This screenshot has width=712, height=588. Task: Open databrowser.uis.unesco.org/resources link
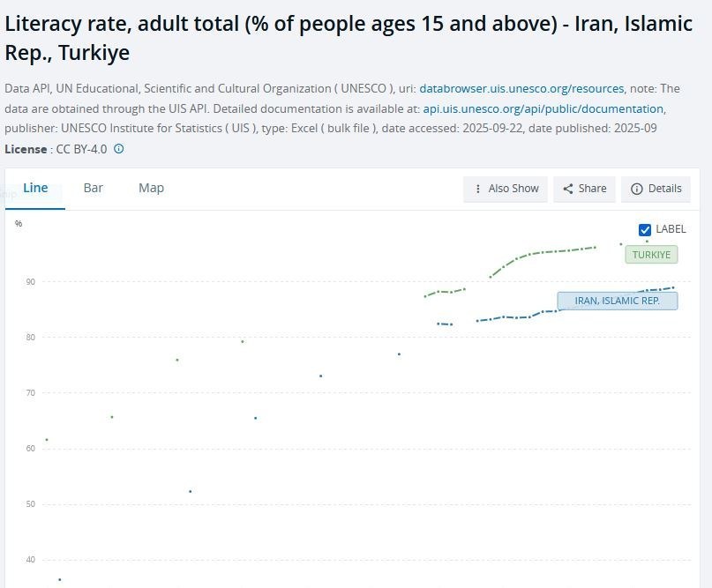pos(521,89)
